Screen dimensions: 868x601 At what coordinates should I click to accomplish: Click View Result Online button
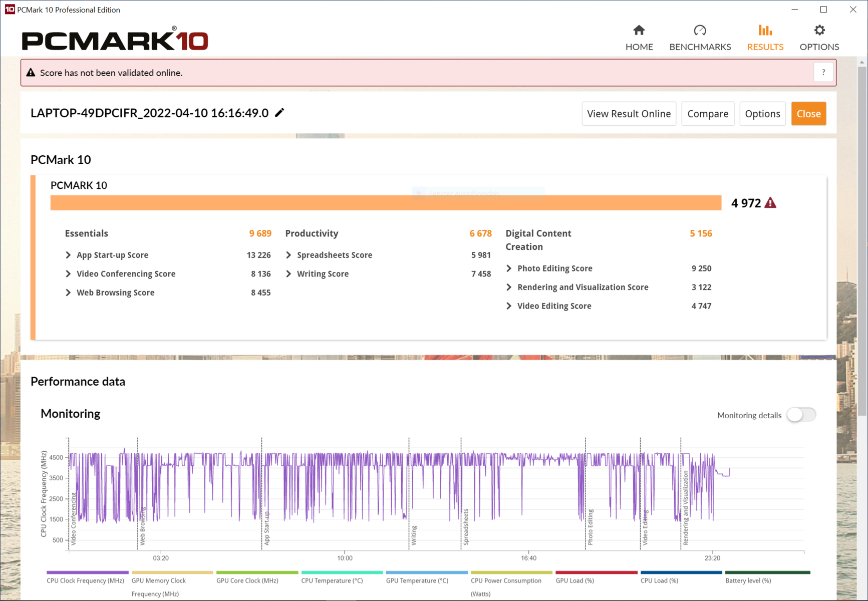pyautogui.click(x=629, y=114)
